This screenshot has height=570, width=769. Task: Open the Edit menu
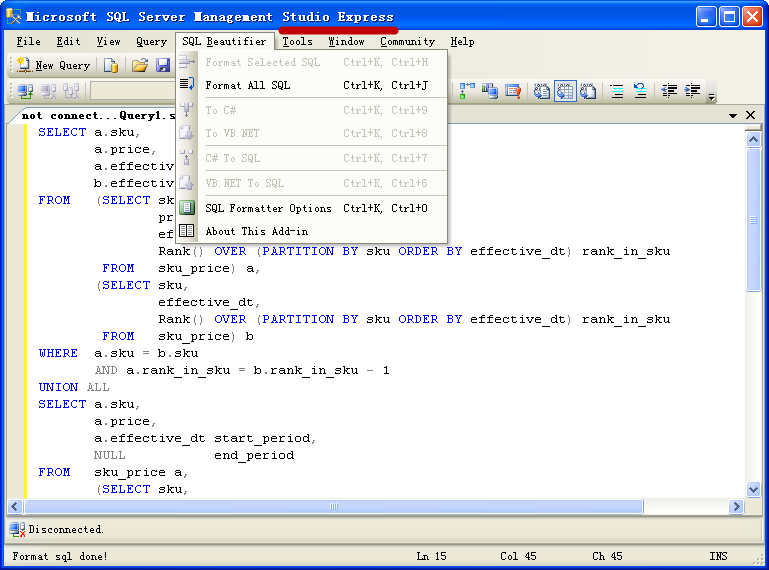tap(68, 42)
